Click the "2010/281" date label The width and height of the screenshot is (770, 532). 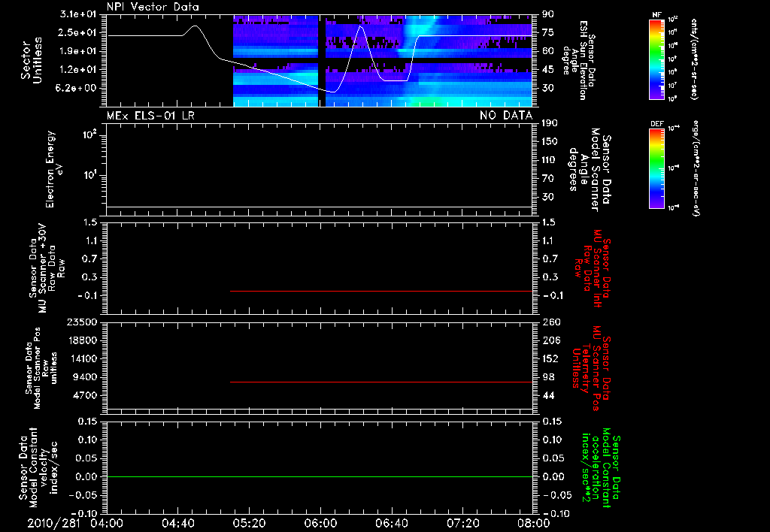pyautogui.click(x=53, y=523)
